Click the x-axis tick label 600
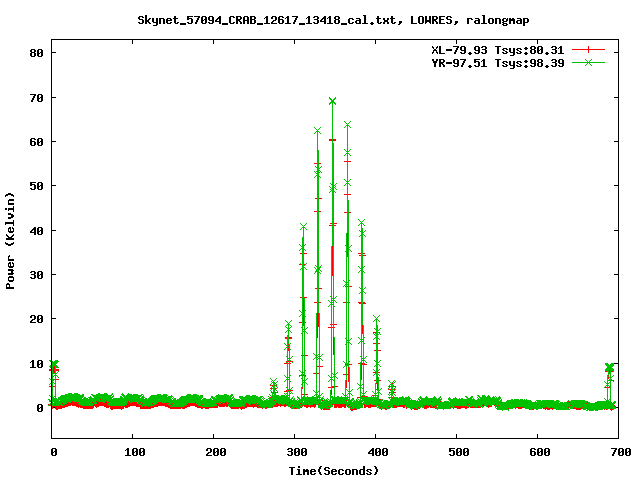Screen dimensions: 640x480 click(540, 452)
